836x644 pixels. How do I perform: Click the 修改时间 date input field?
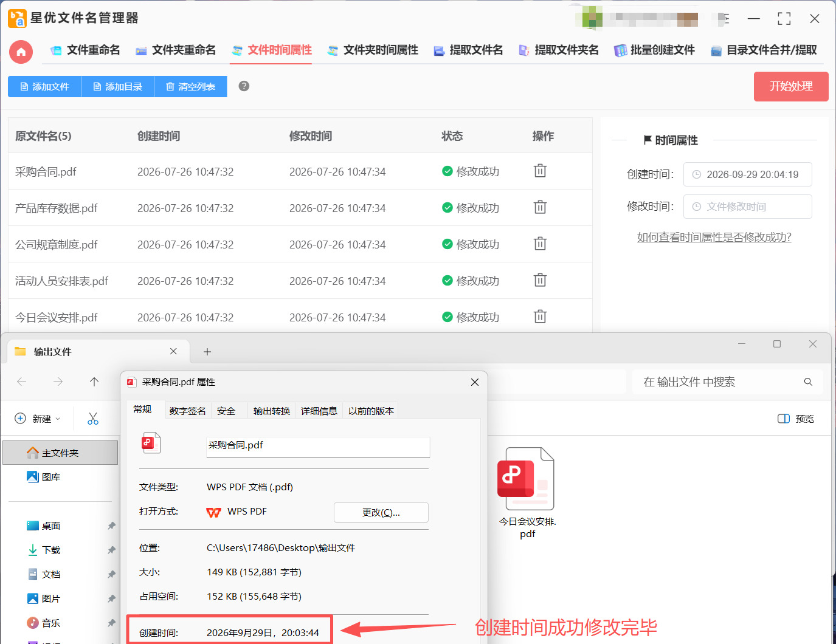click(747, 207)
